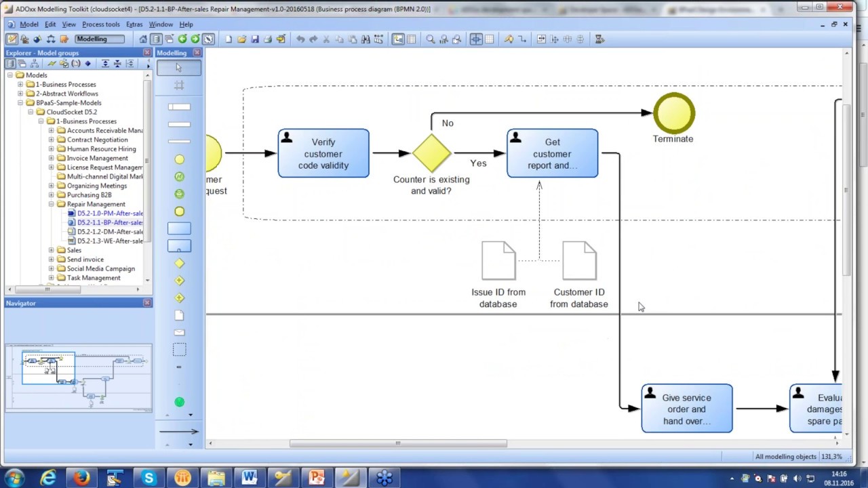Open Skype from Windows taskbar
Image resolution: width=868 pixels, height=488 pixels.
pyautogui.click(x=149, y=479)
